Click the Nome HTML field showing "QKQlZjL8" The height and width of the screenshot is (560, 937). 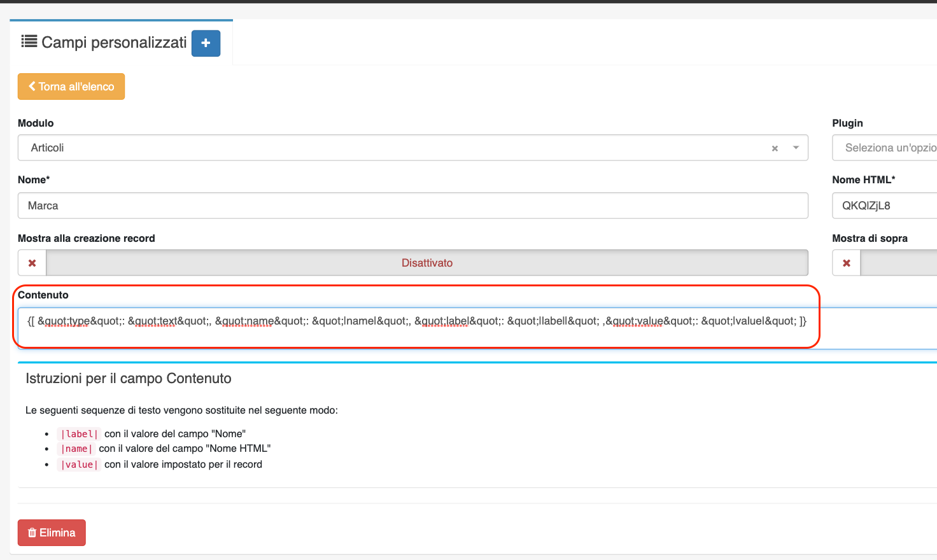coord(885,205)
